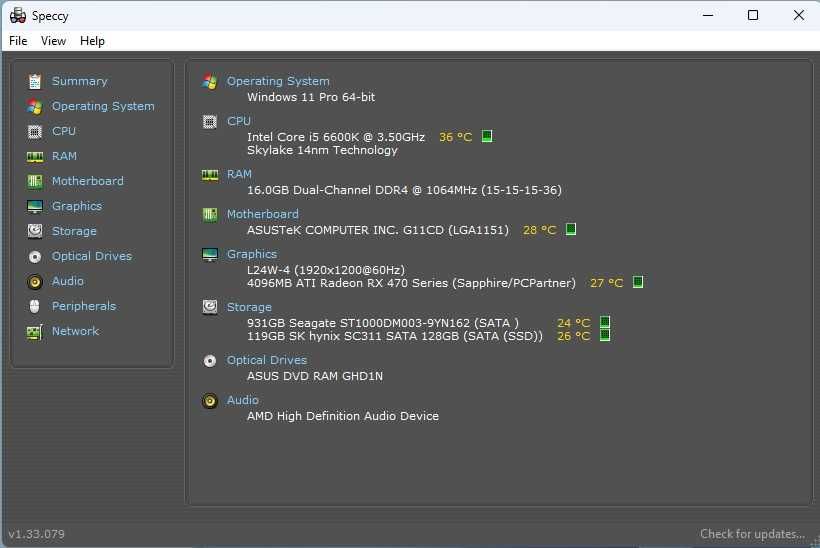Click the Storage heading link in main panel
820x548 pixels.
tap(249, 307)
